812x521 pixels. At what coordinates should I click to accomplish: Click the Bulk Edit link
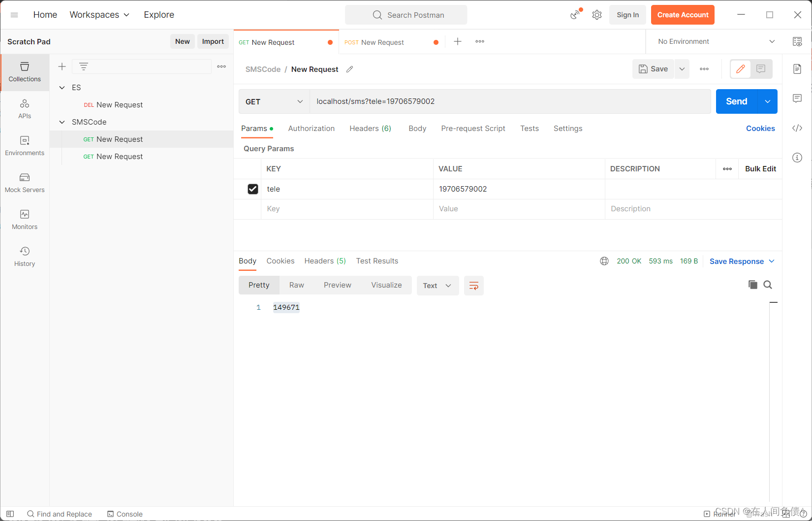(x=760, y=169)
